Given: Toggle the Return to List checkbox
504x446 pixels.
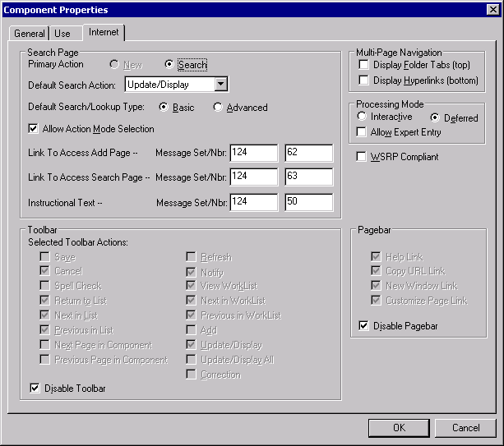Looking at the screenshot, I should (x=44, y=301).
